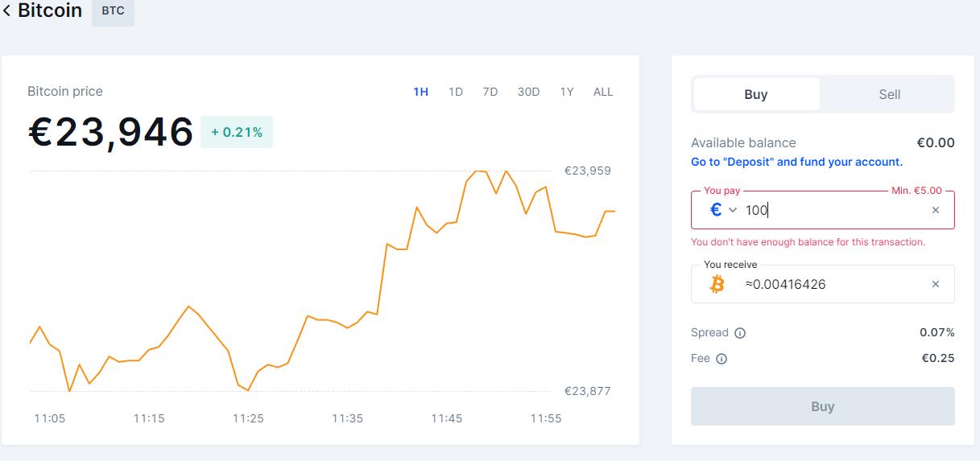Select the ALL chart timeframe

pos(603,92)
